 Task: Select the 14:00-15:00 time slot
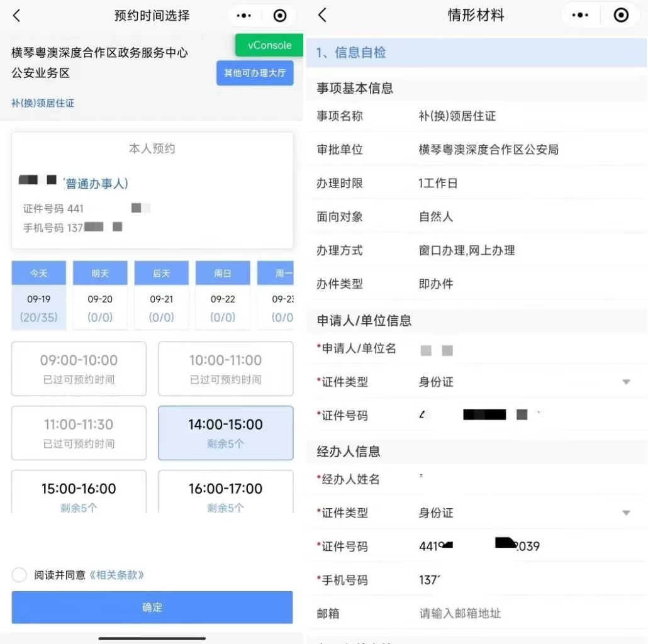click(225, 433)
